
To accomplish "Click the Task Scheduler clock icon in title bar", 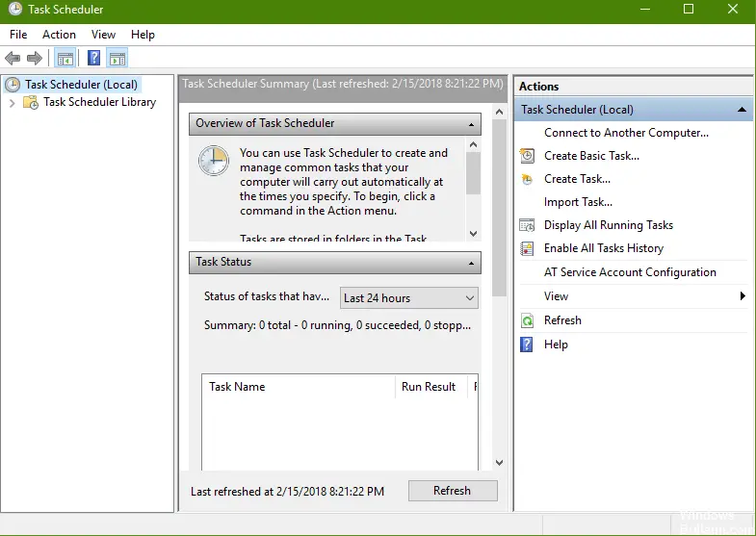I will point(15,10).
